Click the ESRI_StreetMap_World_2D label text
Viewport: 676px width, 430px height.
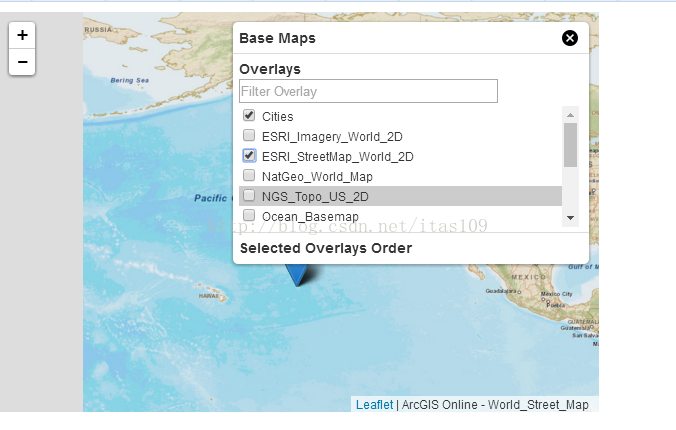[x=338, y=157]
